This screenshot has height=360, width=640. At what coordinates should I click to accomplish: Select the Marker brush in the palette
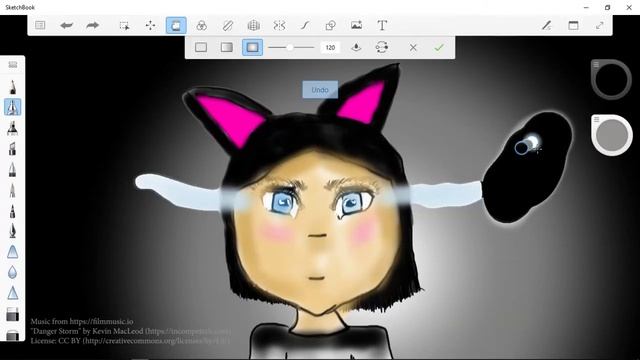(13, 128)
